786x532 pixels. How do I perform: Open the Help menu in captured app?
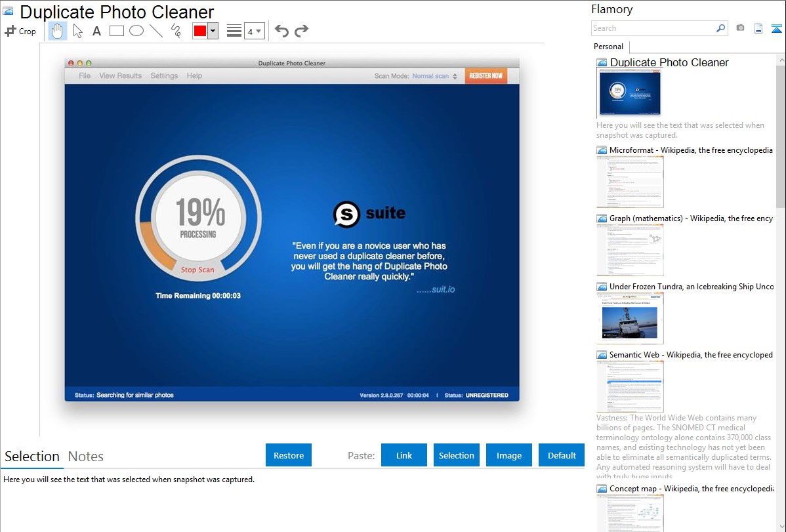194,75
